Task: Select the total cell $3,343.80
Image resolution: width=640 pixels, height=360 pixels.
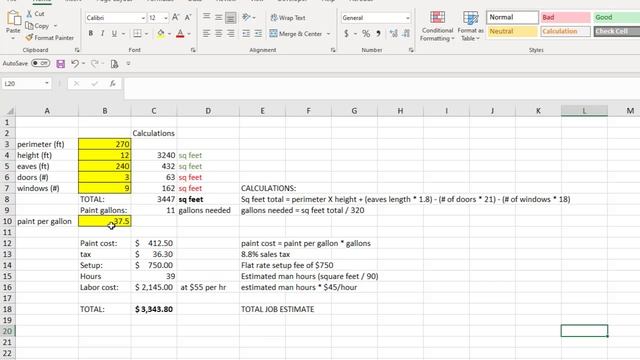Action: click(x=154, y=309)
